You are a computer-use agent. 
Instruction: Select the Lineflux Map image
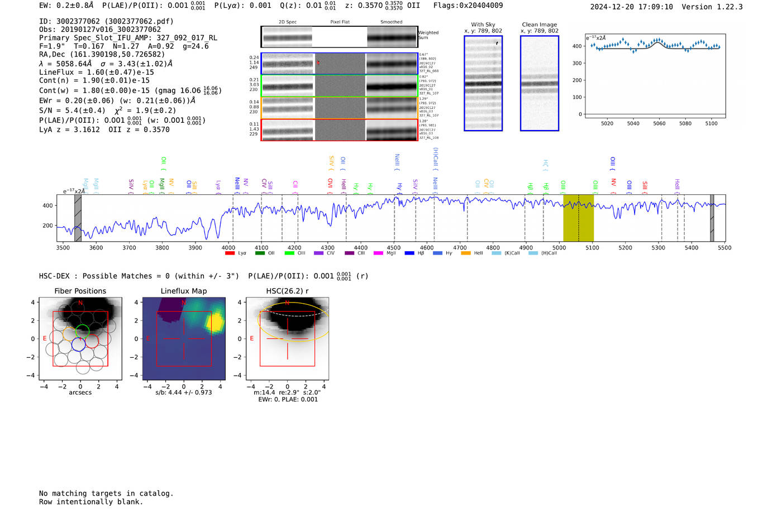(x=184, y=338)
